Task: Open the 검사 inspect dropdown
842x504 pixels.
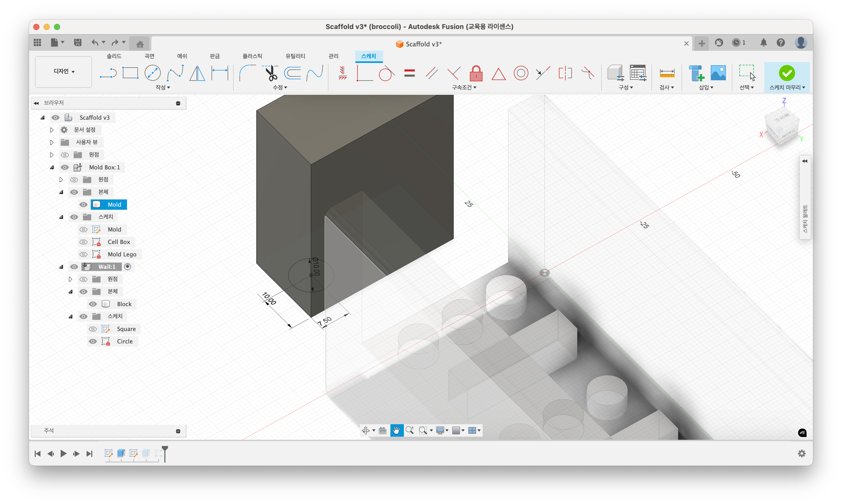Action: pos(666,87)
